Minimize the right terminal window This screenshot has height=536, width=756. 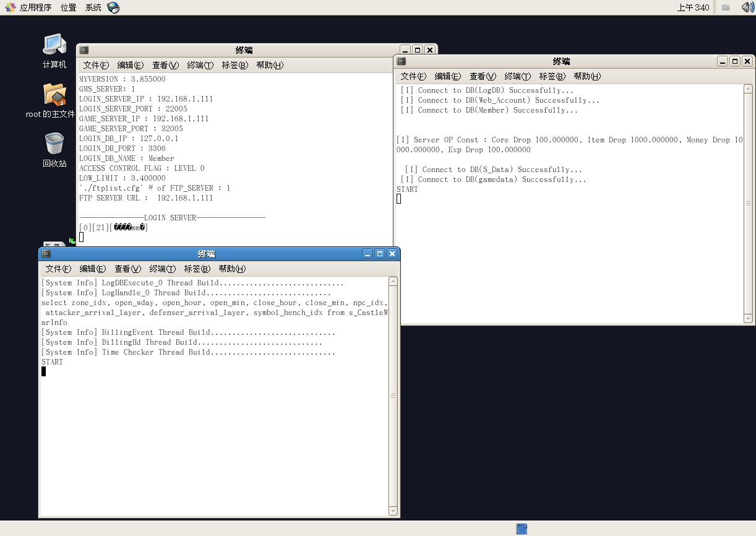(723, 61)
